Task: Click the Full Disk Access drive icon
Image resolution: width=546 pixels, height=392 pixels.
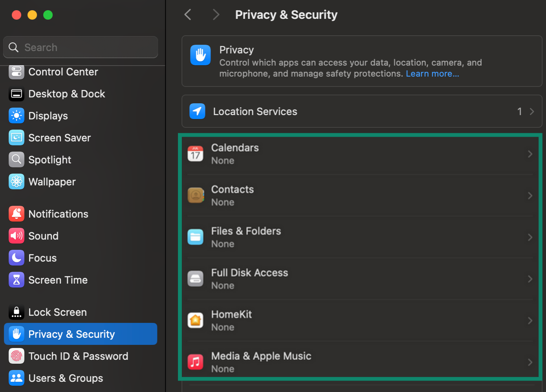Action: click(x=195, y=278)
